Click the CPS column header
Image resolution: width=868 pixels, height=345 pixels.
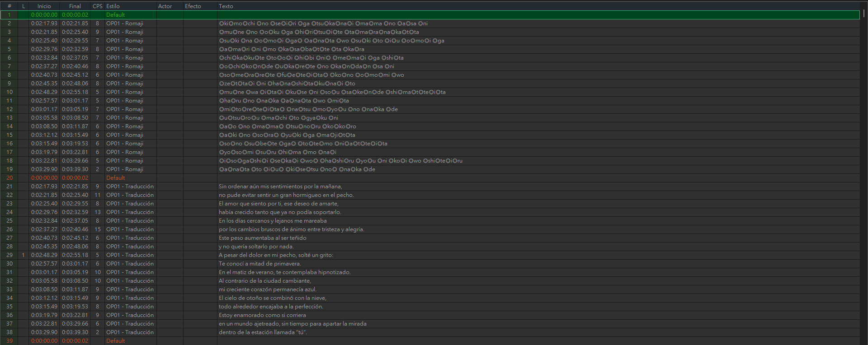tap(97, 6)
